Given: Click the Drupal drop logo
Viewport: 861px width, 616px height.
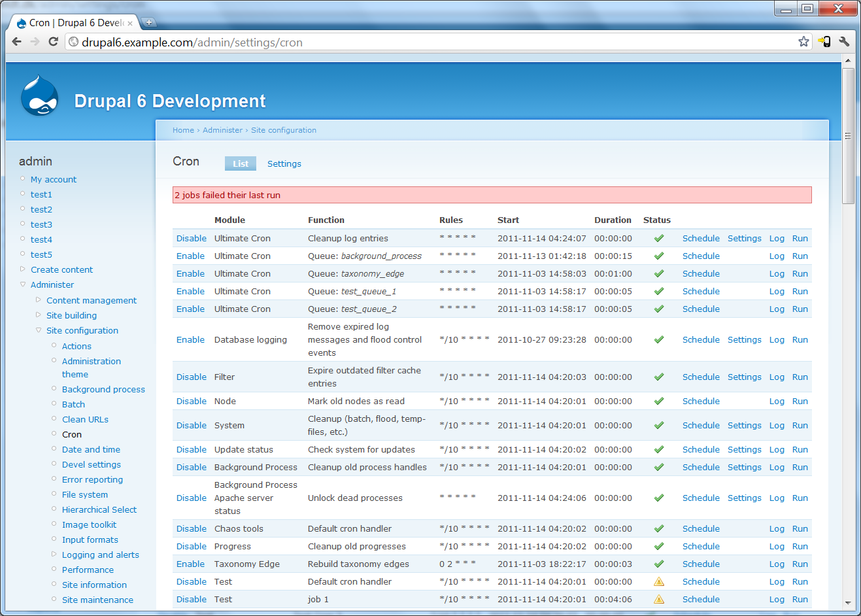Looking at the screenshot, I should 40,96.
